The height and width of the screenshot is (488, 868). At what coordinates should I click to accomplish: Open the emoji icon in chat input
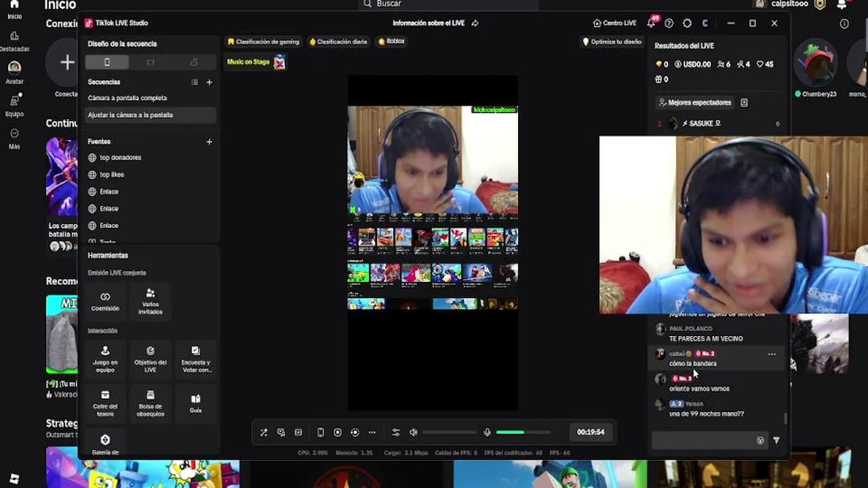tap(760, 441)
